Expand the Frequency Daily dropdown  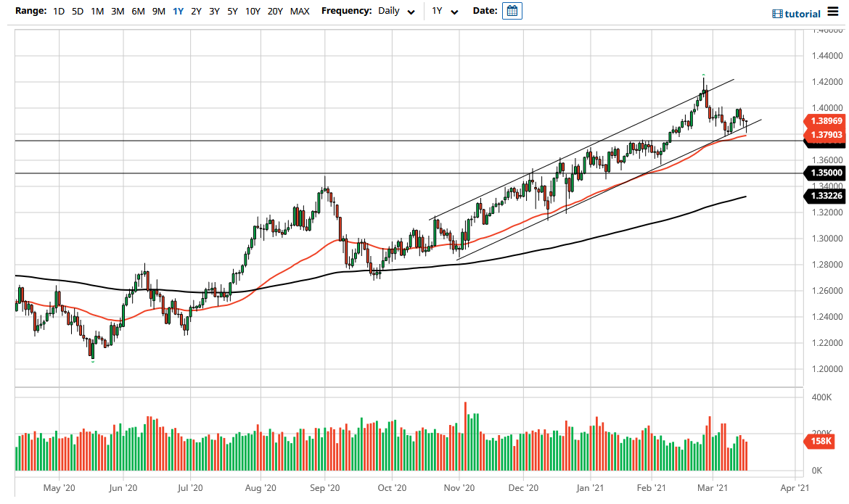(x=398, y=11)
